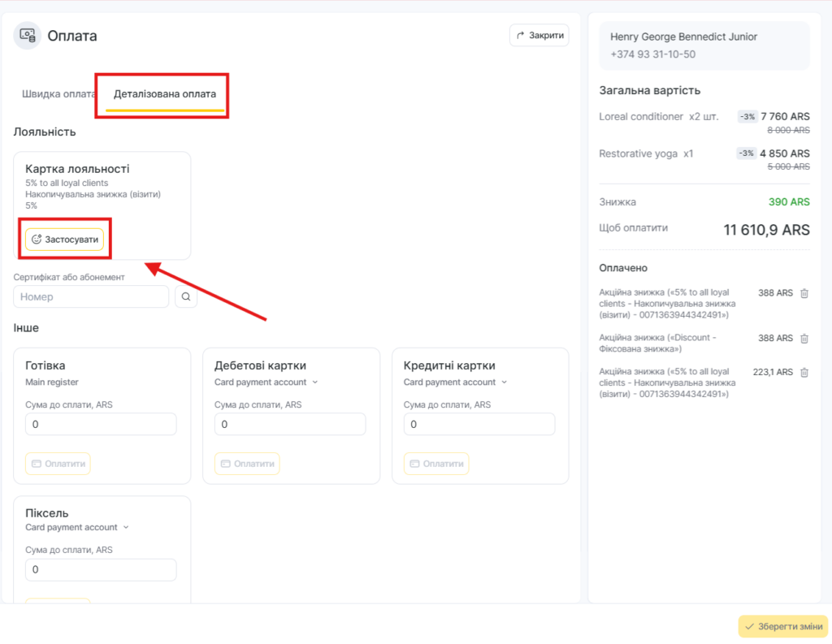Delete the Fixed discount 388 ARS entry

point(804,338)
